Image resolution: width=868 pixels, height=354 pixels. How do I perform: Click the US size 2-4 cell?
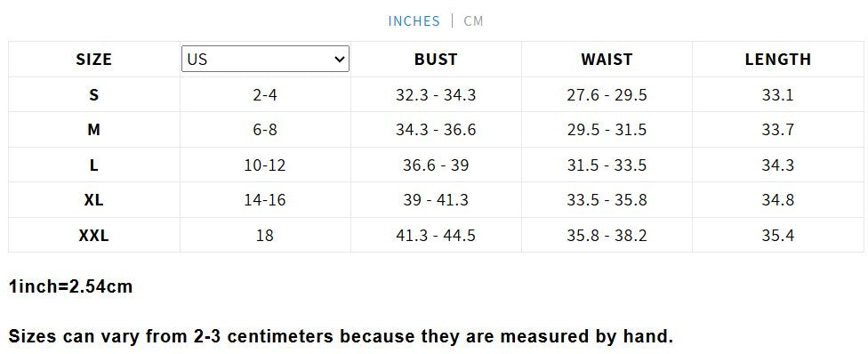click(x=265, y=95)
